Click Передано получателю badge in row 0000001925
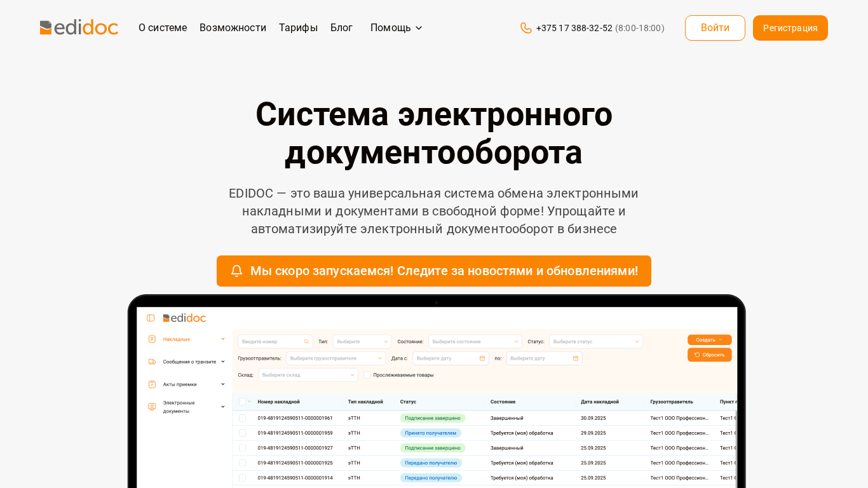This screenshot has width=868, height=488. pyautogui.click(x=431, y=463)
